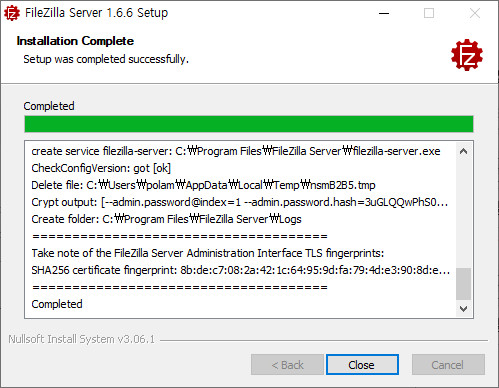
Task: Click the green completed progress bar
Action: coord(249,124)
